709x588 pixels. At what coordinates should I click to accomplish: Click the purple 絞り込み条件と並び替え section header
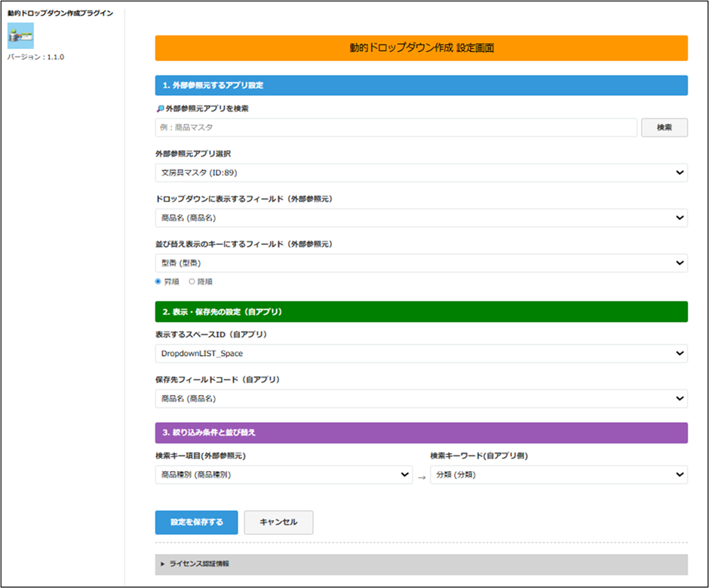tap(421, 433)
